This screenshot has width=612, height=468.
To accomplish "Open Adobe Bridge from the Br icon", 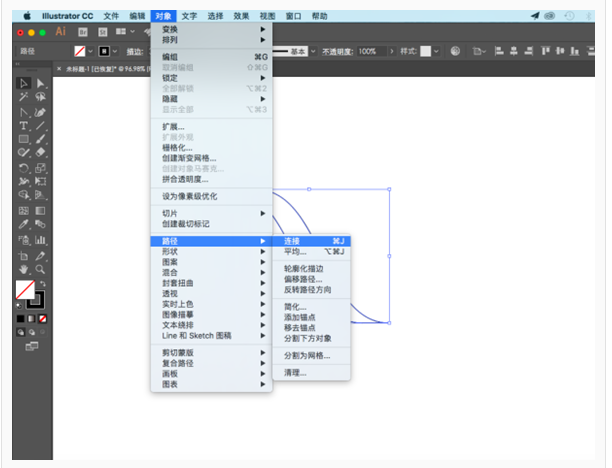I will 84,32.
